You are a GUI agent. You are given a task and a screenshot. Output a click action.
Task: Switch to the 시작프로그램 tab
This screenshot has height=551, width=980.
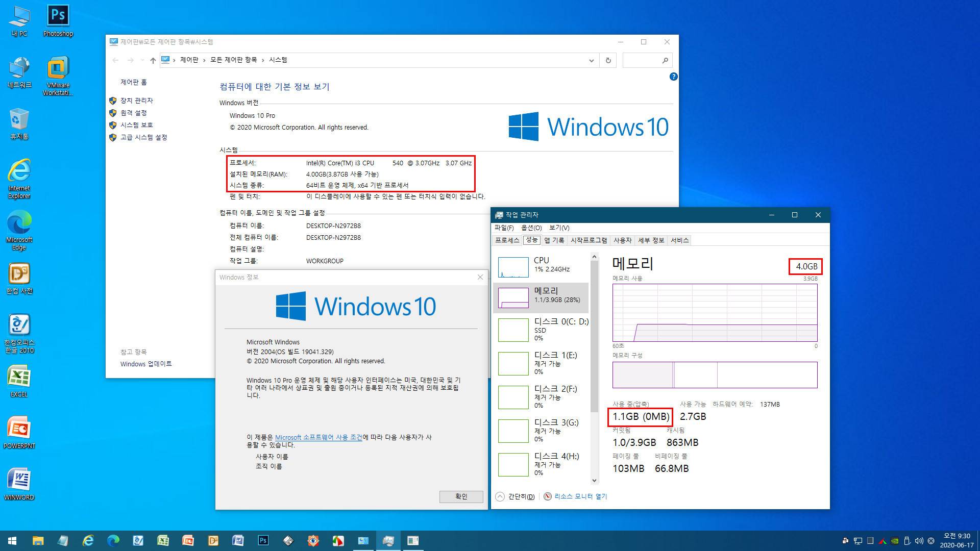click(589, 240)
